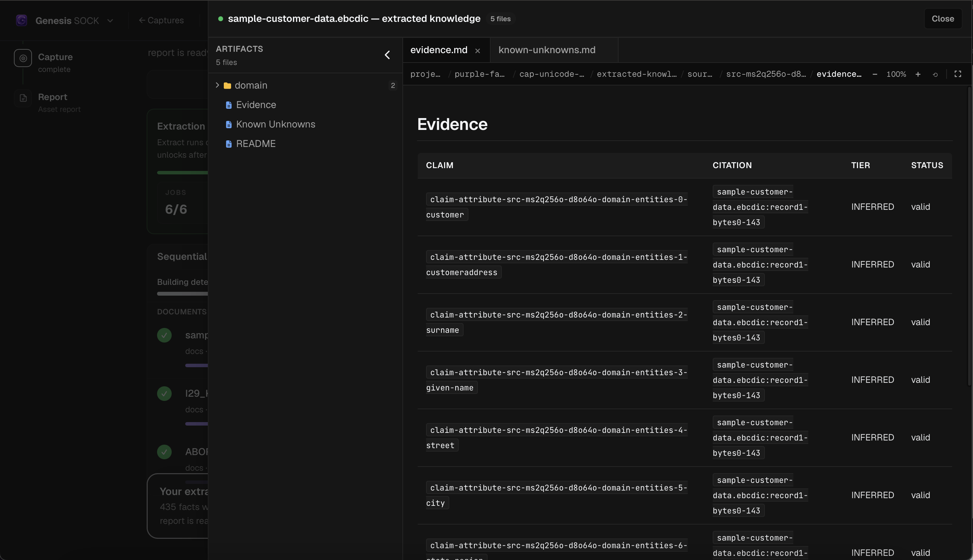
Task: Click breadcrumb segment purple-fa…
Action: pyautogui.click(x=480, y=74)
